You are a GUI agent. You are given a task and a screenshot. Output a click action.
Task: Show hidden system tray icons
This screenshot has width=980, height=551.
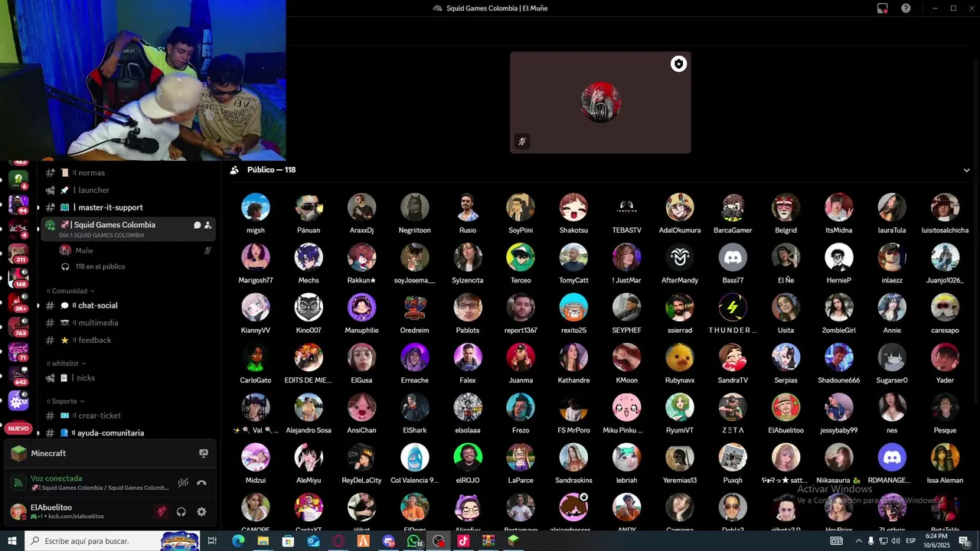[858, 541]
